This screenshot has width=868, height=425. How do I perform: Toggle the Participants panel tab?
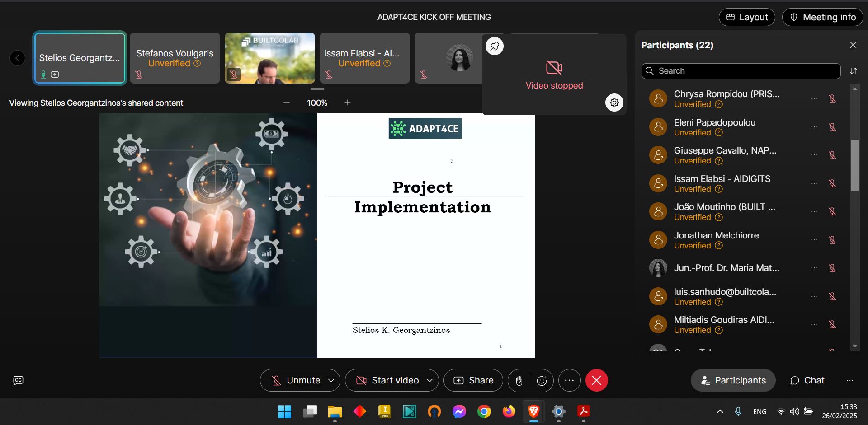733,380
